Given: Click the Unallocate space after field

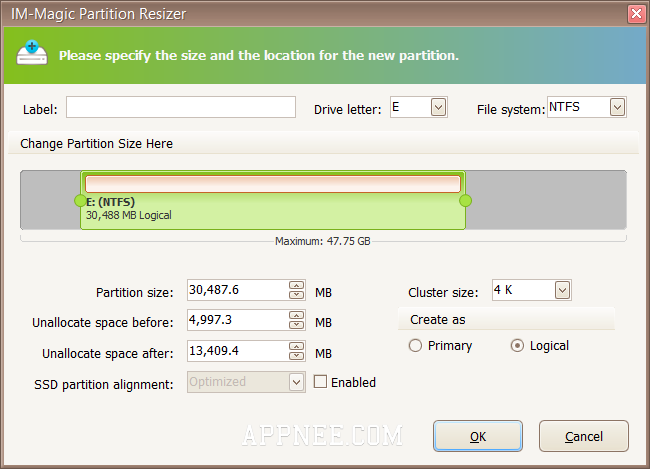Looking at the screenshot, I should (238, 351).
